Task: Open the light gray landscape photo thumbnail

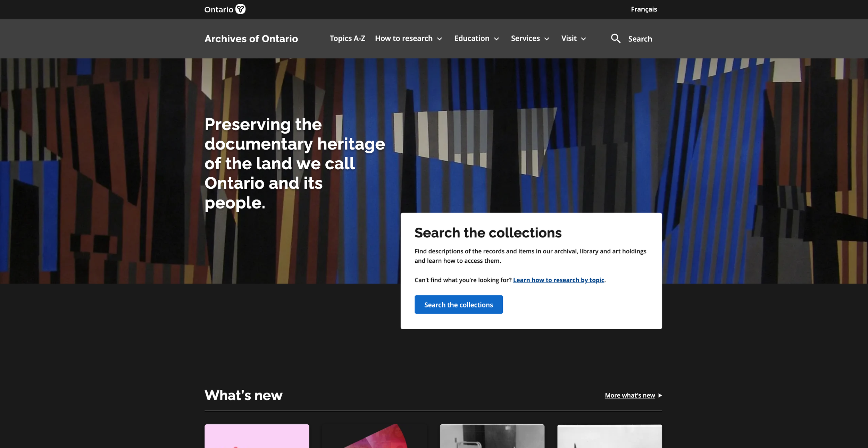Action: pos(610,436)
